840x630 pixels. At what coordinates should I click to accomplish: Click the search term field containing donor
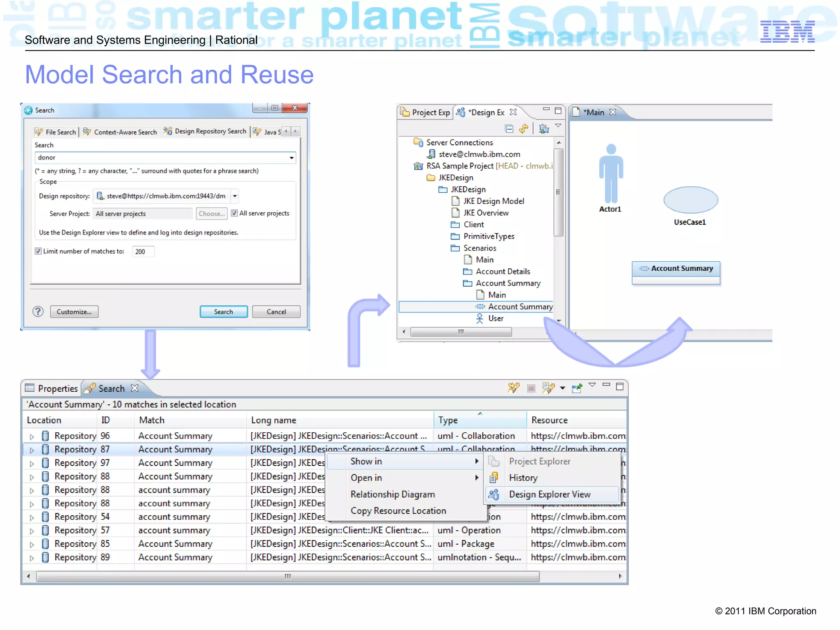coord(165,158)
